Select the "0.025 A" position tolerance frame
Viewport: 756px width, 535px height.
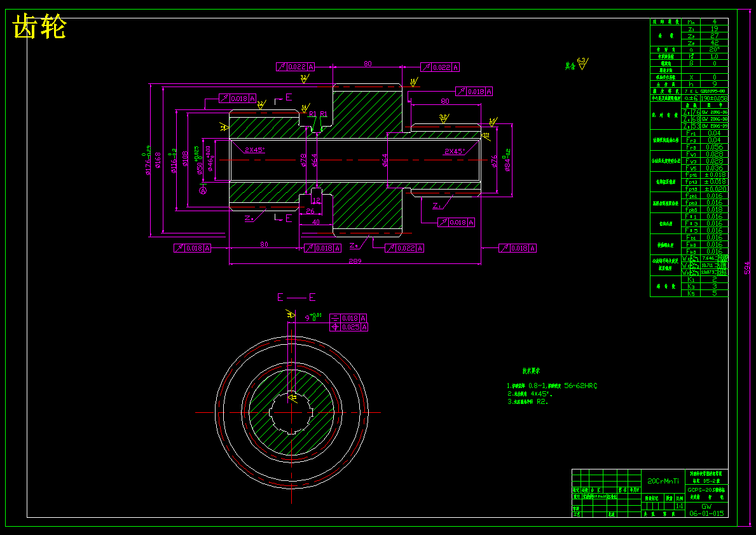coord(348,327)
